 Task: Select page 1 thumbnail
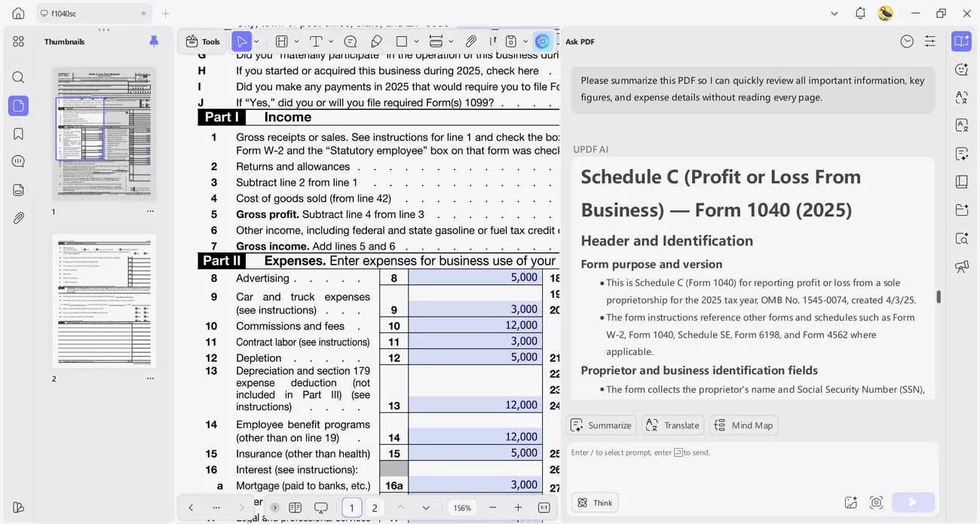tap(104, 133)
